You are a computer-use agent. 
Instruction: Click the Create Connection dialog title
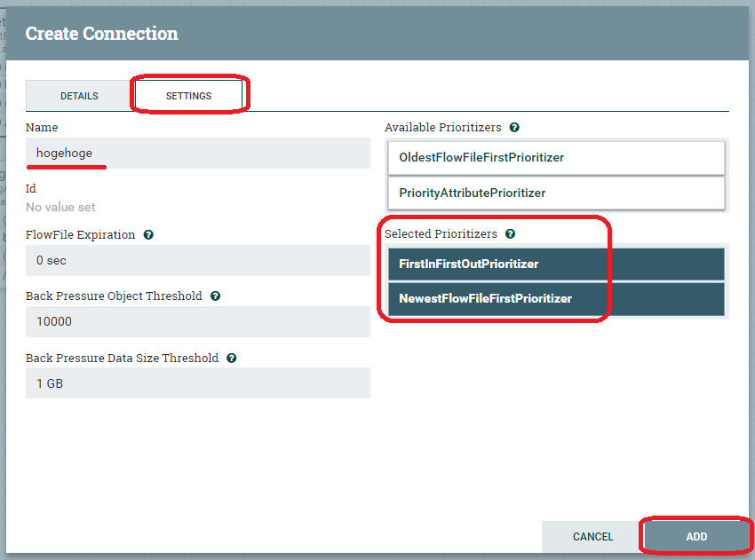point(101,34)
